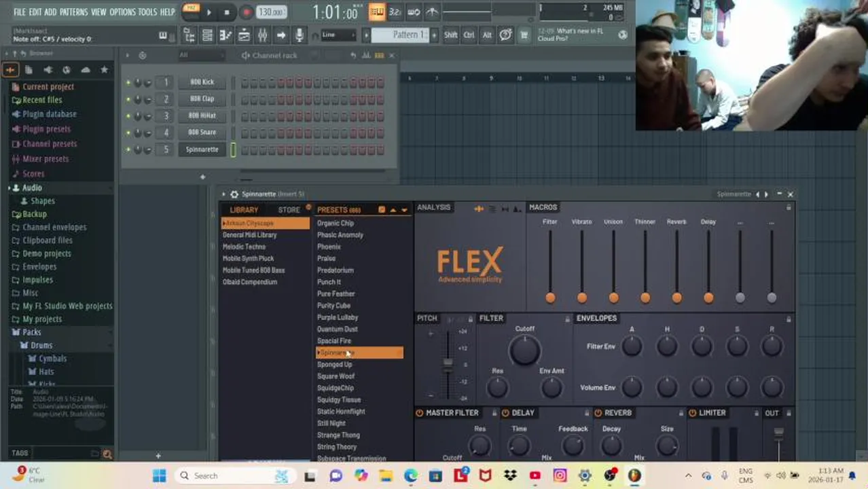868x489 pixels.
Task: Open FLEX plugin options gear icon
Action: [234, 194]
